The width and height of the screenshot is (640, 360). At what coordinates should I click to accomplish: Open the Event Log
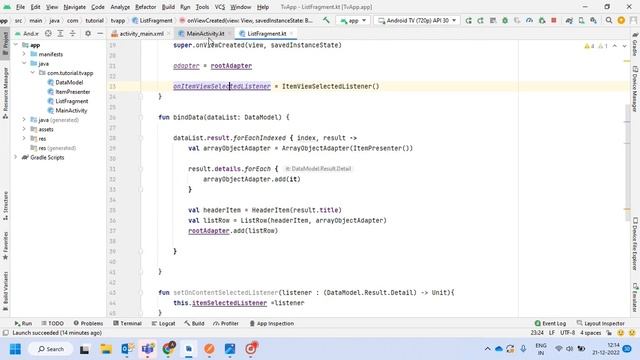pyautogui.click(x=550, y=323)
